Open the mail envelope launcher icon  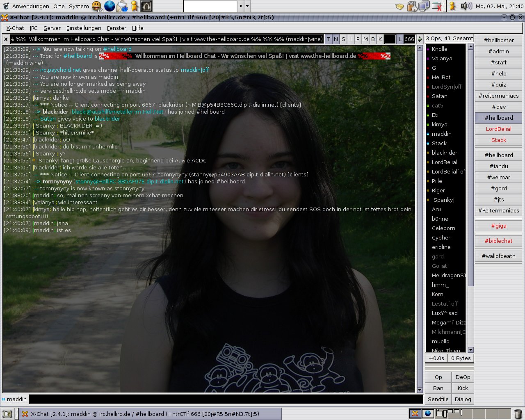tap(122, 6)
